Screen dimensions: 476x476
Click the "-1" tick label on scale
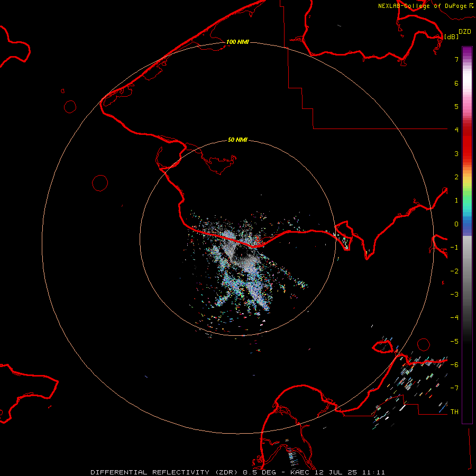[454, 248]
